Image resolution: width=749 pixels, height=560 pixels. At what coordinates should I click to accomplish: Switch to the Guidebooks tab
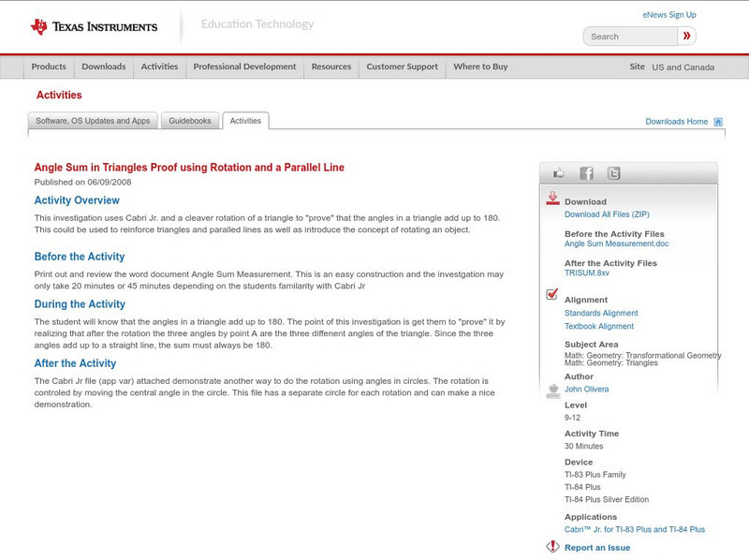pos(190,121)
